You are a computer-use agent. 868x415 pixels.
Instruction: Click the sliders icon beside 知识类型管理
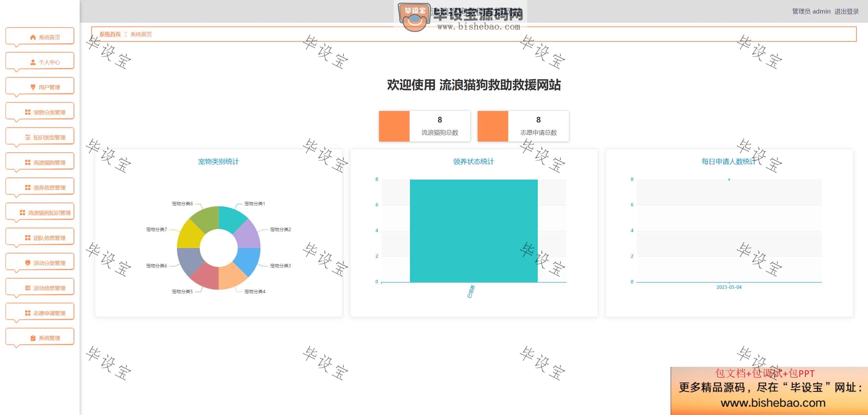coord(28,137)
